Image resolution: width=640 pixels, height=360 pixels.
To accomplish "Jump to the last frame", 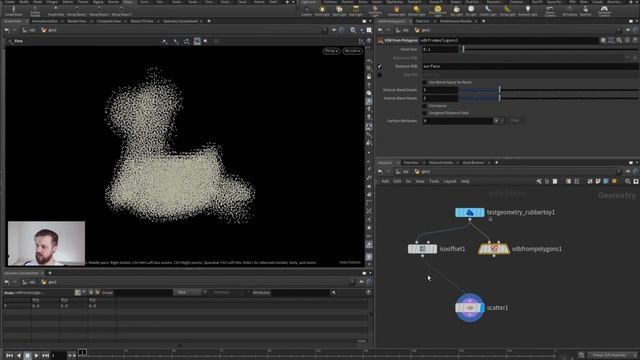I will coord(45,356).
